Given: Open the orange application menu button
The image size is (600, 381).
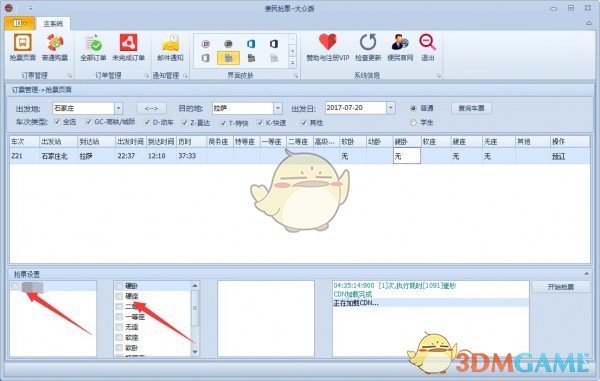Looking at the screenshot, I should point(19,23).
